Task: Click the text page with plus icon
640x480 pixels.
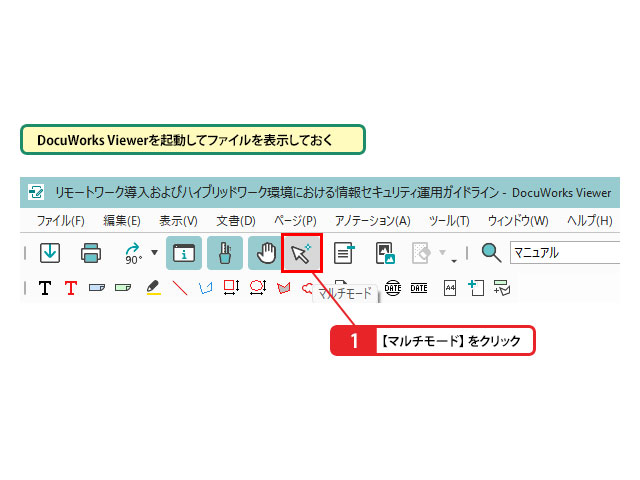Action: [344, 253]
